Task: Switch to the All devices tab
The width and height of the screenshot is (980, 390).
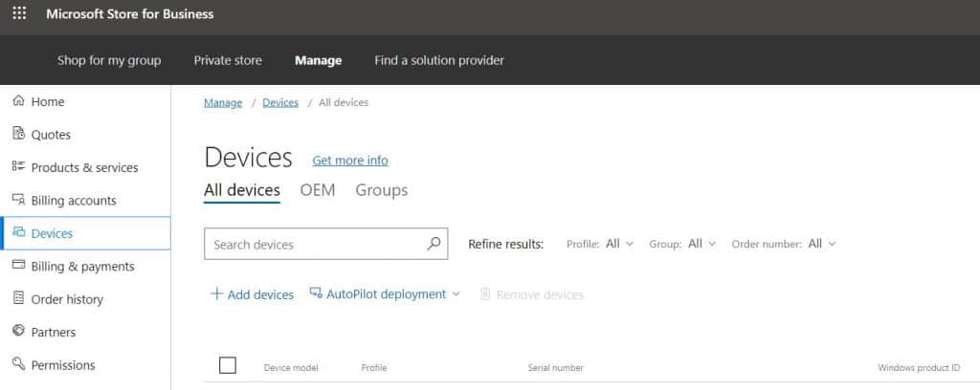Action: [242, 190]
